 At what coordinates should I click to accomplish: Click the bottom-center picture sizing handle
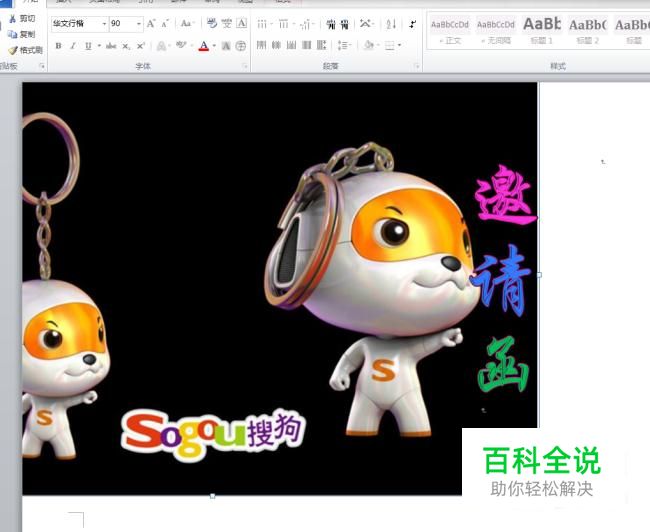click(212, 496)
